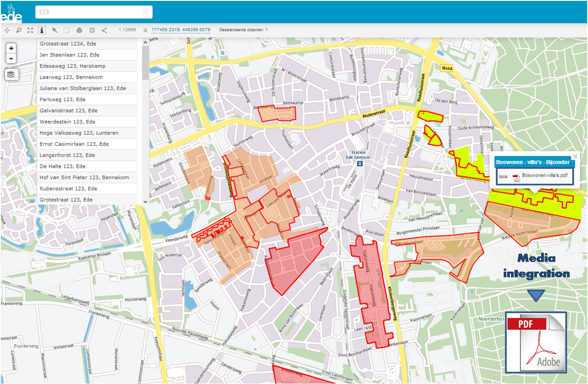Open the map layers panel

11,74
